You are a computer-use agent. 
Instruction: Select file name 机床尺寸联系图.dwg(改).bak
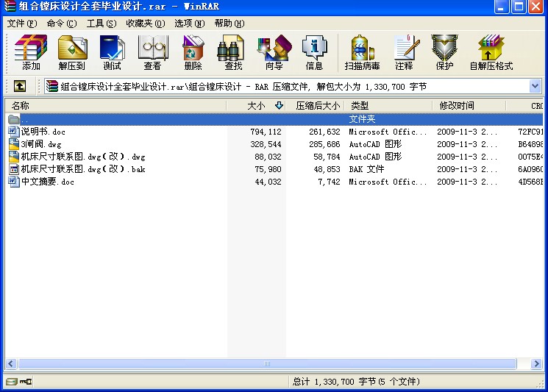coord(83,169)
